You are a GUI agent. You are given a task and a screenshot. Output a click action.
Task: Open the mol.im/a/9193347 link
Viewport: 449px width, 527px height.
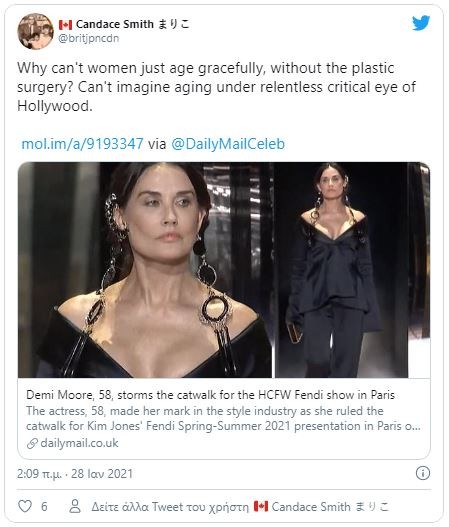(x=82, y=144)
